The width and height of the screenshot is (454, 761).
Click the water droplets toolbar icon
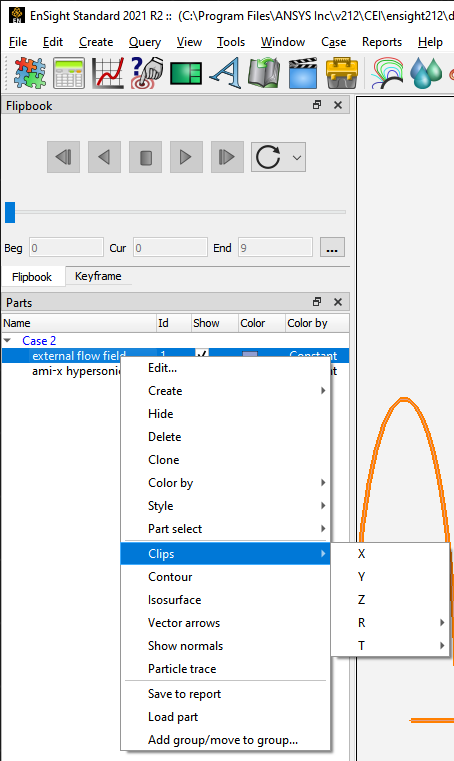pyautogui.click(x=426, y=73)
